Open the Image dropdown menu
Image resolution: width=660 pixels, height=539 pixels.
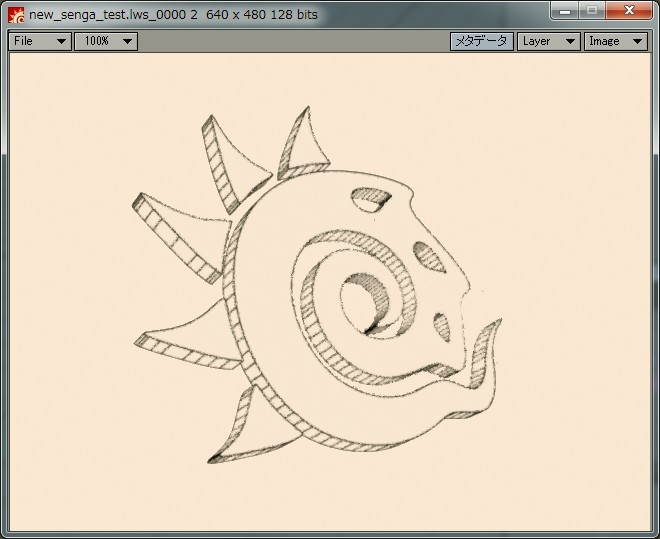click(x=616, y=41)
